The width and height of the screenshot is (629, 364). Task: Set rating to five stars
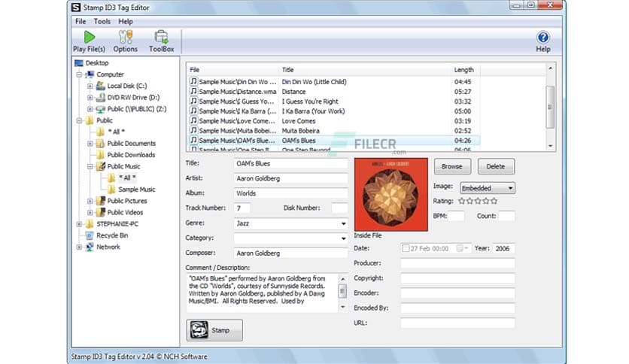coord(494,201)
